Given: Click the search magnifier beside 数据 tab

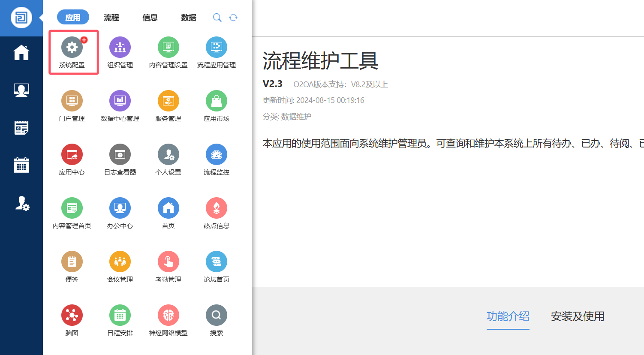Looking at the screenshot, I should click(x=217, y=18).
